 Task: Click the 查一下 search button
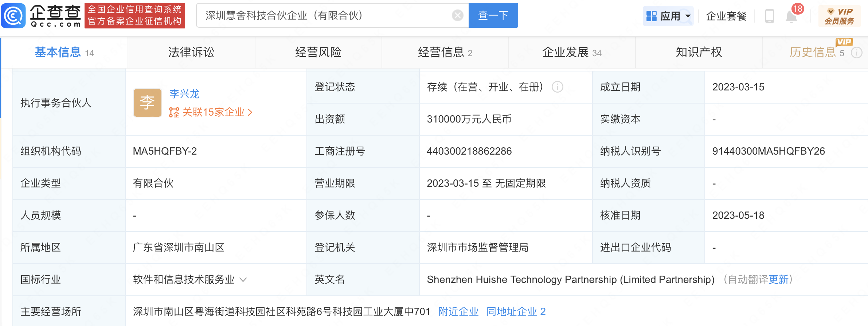493,15
